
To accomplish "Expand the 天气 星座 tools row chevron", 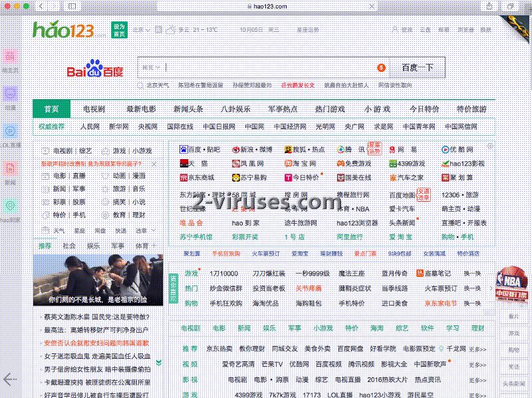I will point(154,230).
